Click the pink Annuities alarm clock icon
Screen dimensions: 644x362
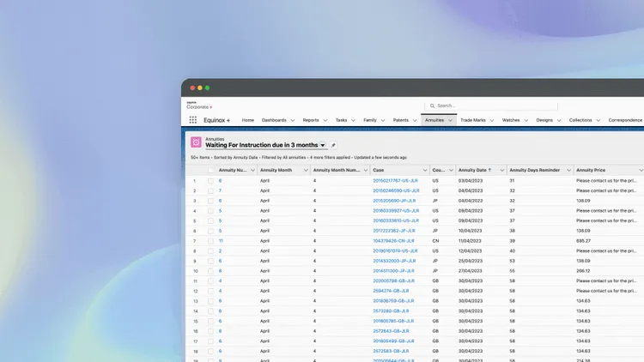point(196,142)
